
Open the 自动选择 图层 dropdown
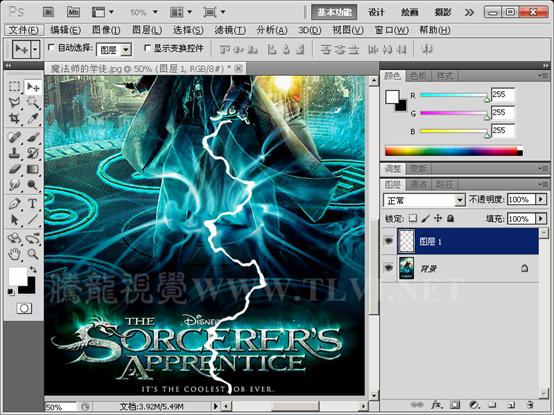pos(114,50)
